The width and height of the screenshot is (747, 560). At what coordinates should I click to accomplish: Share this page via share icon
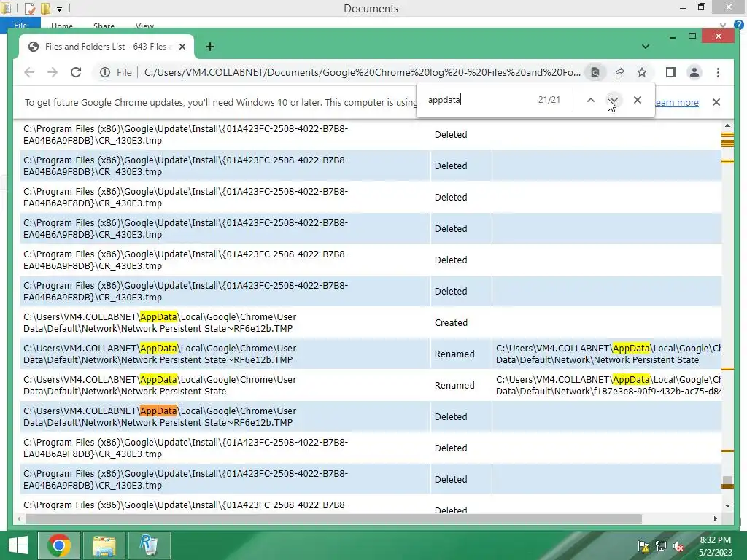[x=619, y=72]
